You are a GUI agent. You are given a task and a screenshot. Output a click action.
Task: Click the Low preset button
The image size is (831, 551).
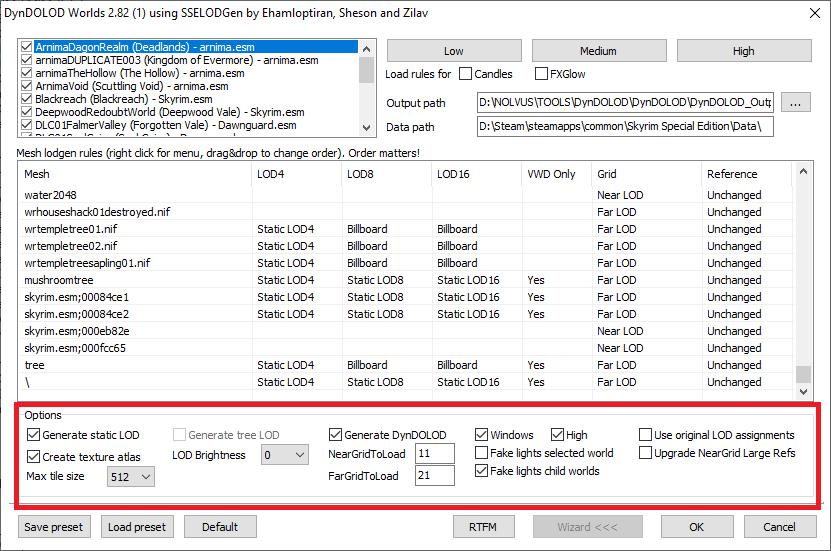point(454,51)
